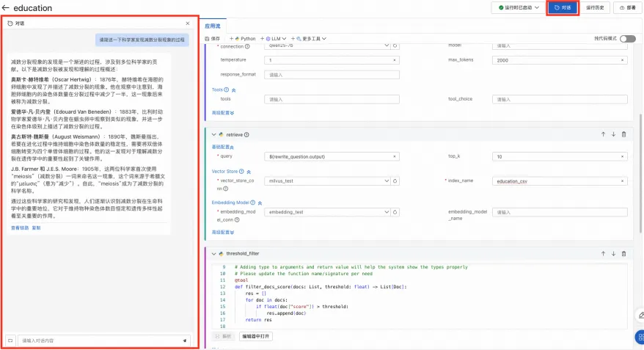This screenshot has width=644, height=350.
Task: Move the threshold_filter node up
Action: (x=603, y=253)
